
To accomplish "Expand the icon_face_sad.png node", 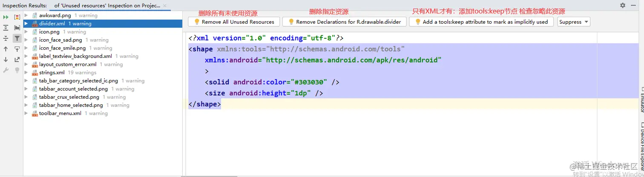I will pos(26,40).
